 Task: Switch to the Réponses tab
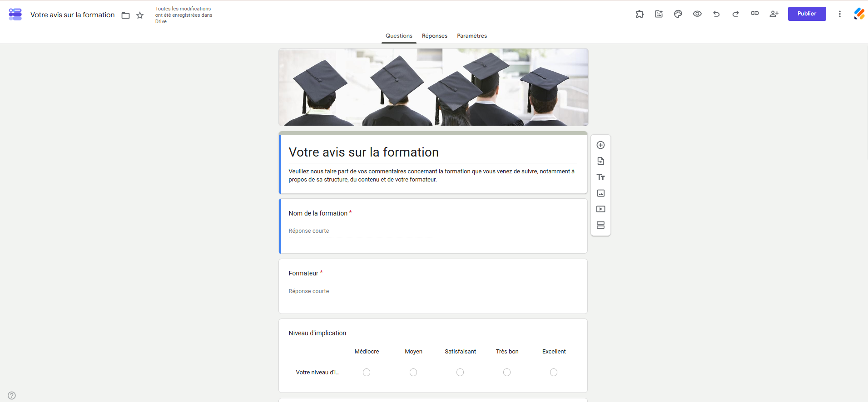point(435,36)
